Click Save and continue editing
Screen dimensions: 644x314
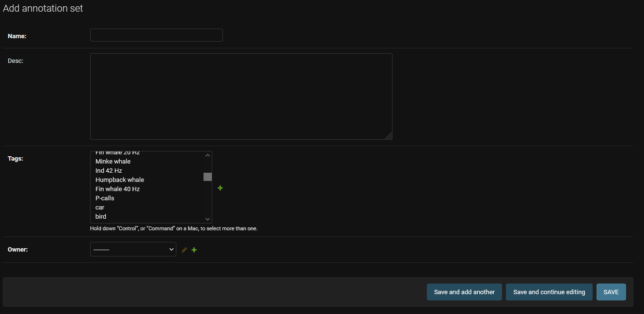pyautogui.click(x=549, y=292)
